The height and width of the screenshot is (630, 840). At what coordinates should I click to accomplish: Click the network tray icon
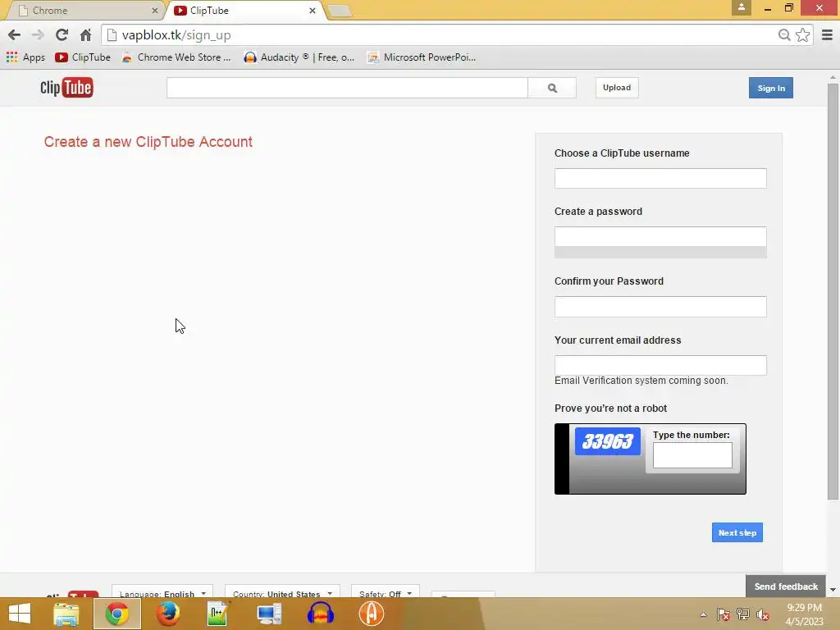click(x=743, y=614)
